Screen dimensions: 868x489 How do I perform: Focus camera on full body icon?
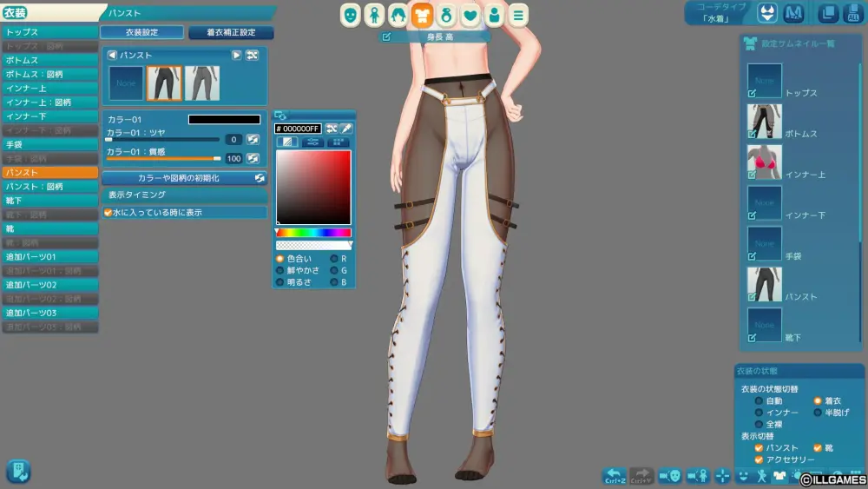pyautogui.click(x=698, y=475)
